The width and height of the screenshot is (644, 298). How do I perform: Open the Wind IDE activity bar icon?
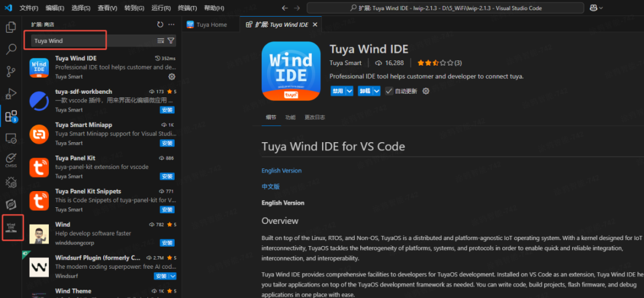tap(12, 227)
